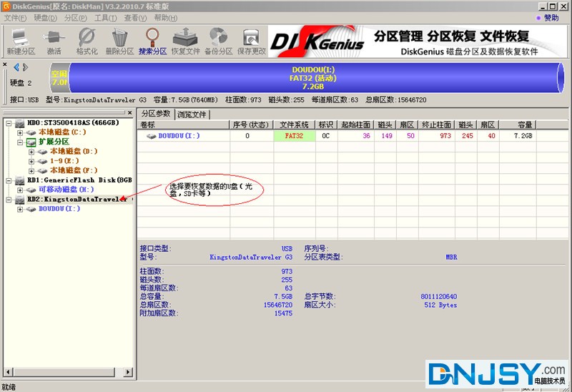Switch to the 浏览文件 tab

(x=192, y=114)
